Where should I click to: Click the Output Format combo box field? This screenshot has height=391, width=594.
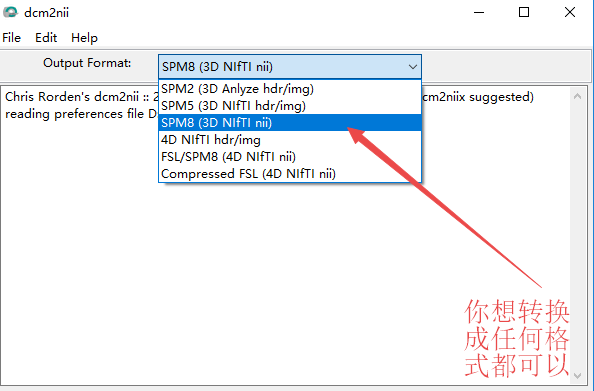click(290, 67)
